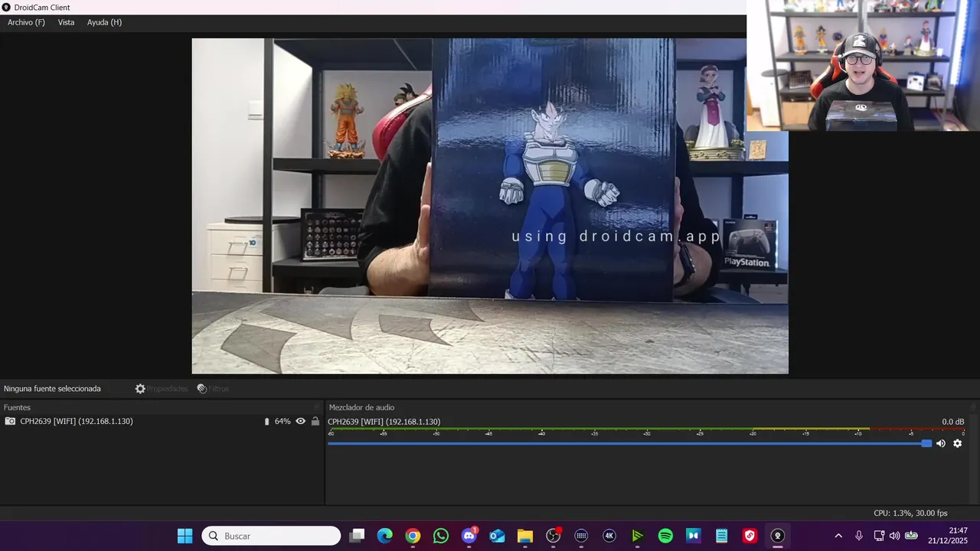Open the red shield app in taskbar
Screen dimensions: 980x551
(x=750, y=536)
